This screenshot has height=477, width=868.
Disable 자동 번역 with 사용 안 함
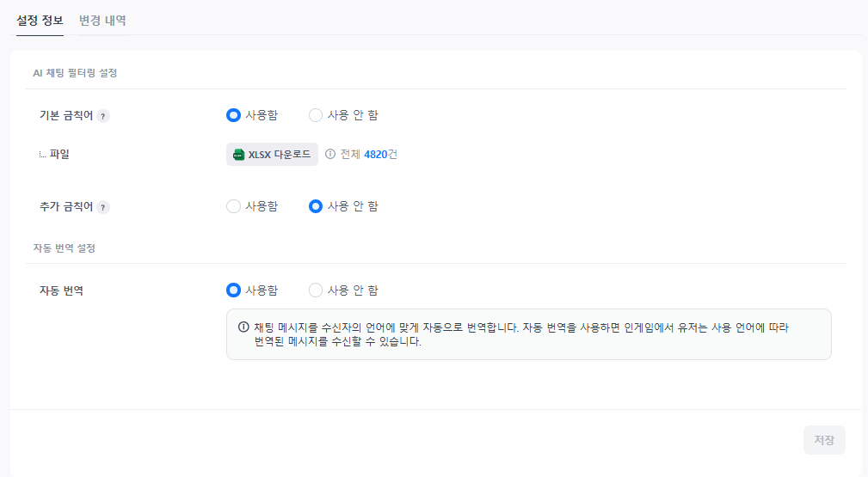coord(316,290)
